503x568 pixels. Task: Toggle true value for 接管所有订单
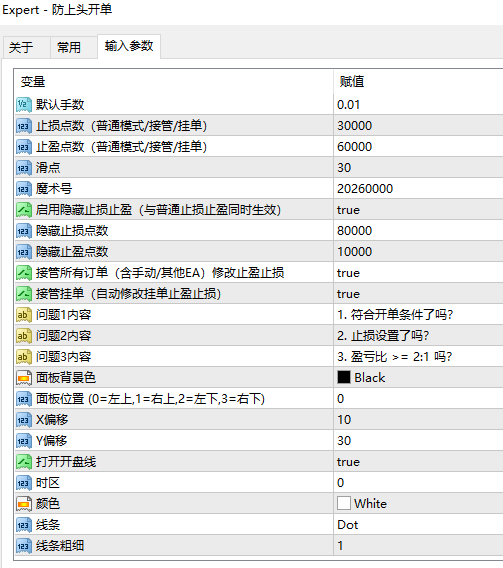pos(418,273)
